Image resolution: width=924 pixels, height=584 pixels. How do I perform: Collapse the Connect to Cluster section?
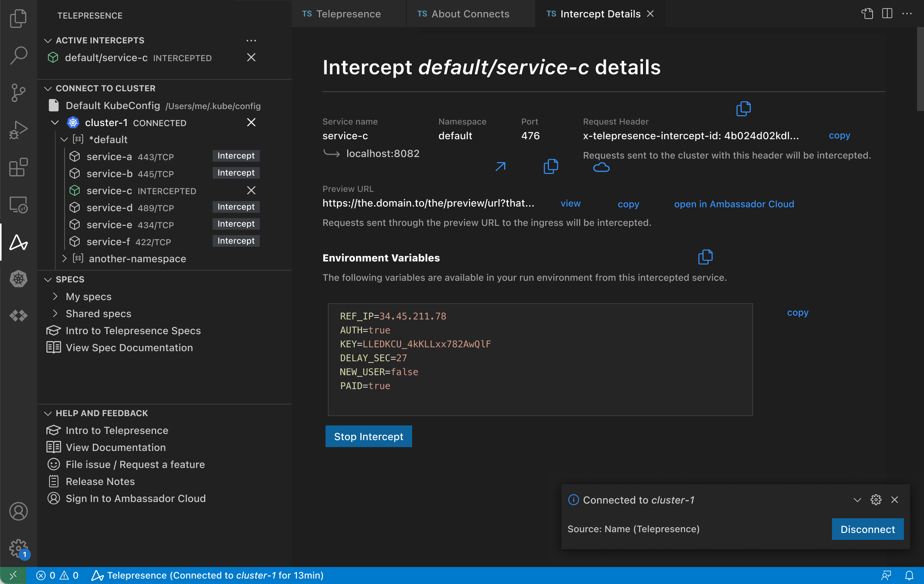point(48,89)
